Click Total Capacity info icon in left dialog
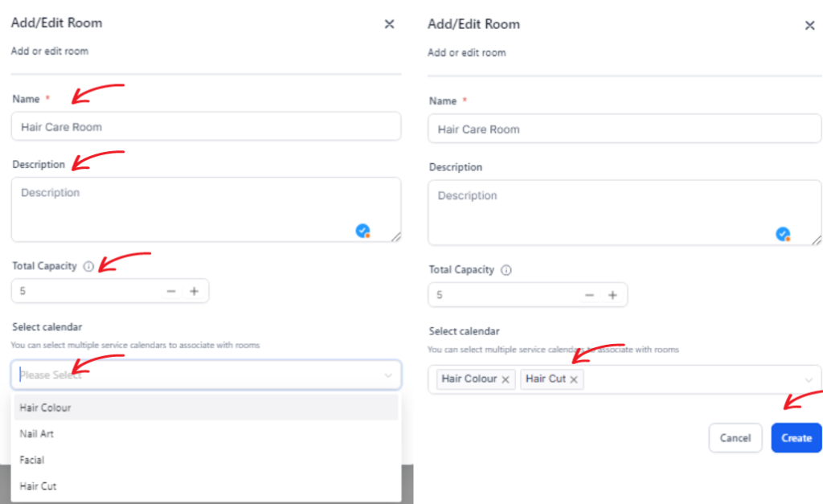Viewport: 823px width, 504px height. 88,267
